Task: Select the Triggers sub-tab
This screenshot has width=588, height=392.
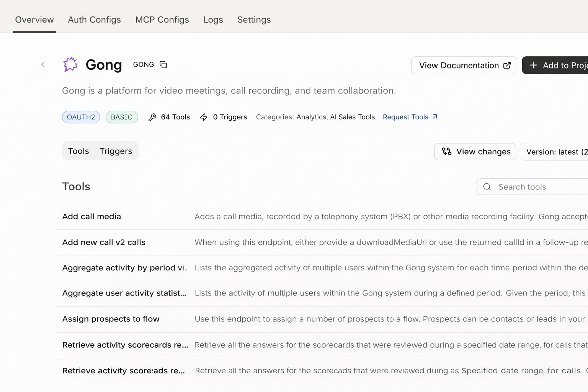Action: [116, 151]
